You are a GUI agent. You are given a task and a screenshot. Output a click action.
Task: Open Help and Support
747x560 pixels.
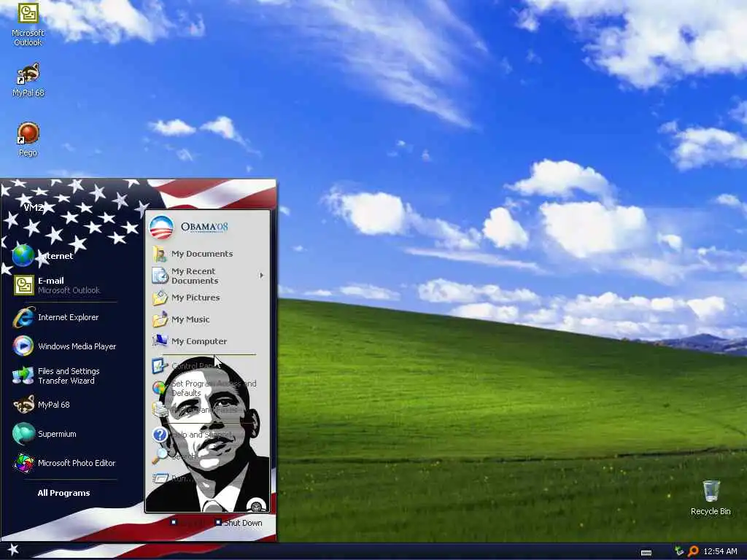point(192,435)
